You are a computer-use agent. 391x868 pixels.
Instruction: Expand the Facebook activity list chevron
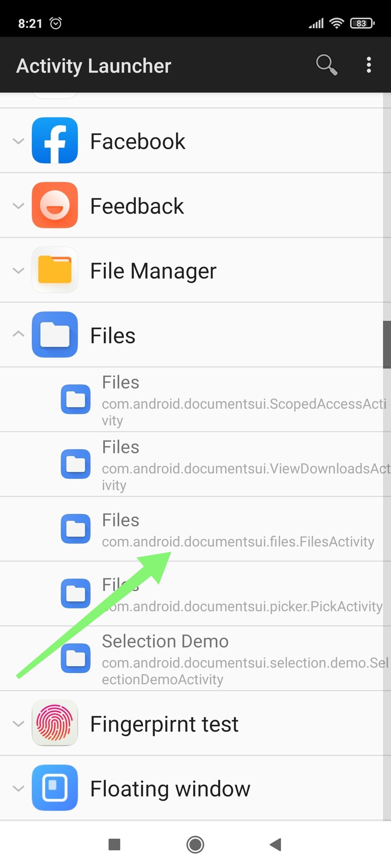pos(18,141)
